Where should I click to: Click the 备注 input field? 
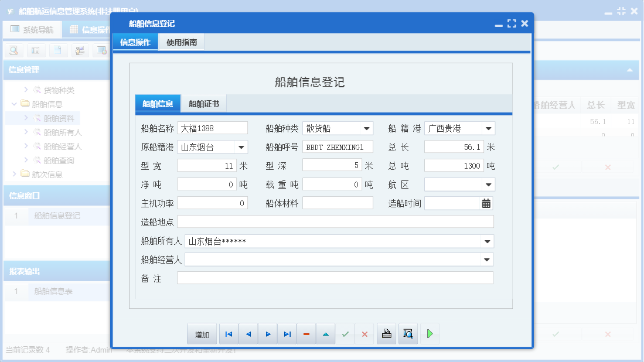334,278
